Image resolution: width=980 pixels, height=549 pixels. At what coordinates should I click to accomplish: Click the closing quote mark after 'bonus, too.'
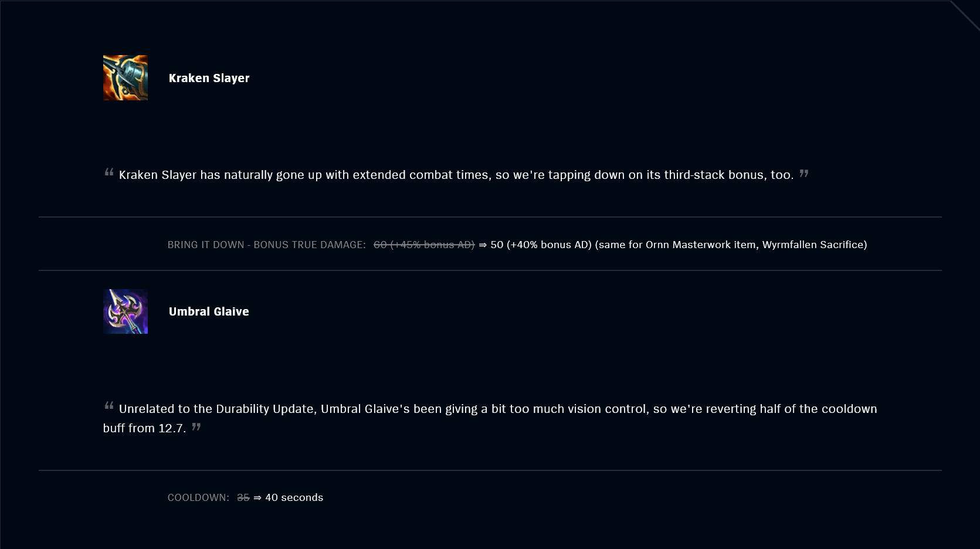804,174
